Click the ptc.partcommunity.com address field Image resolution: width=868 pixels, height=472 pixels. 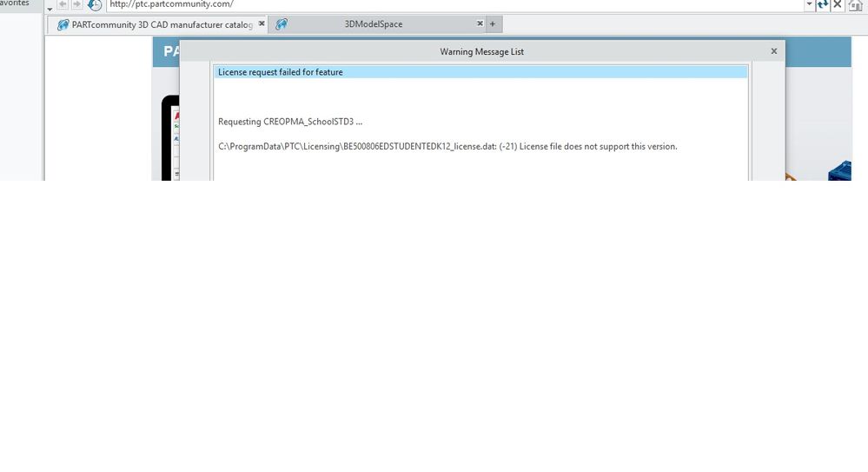click(455, 4)
